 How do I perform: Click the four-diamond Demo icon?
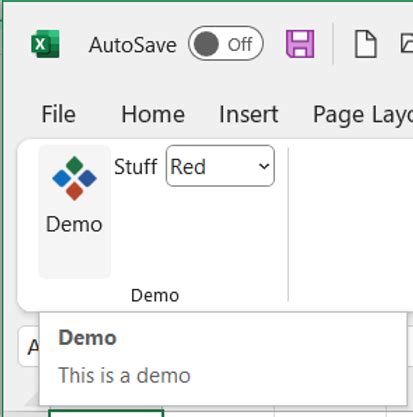tap(74, 178)
